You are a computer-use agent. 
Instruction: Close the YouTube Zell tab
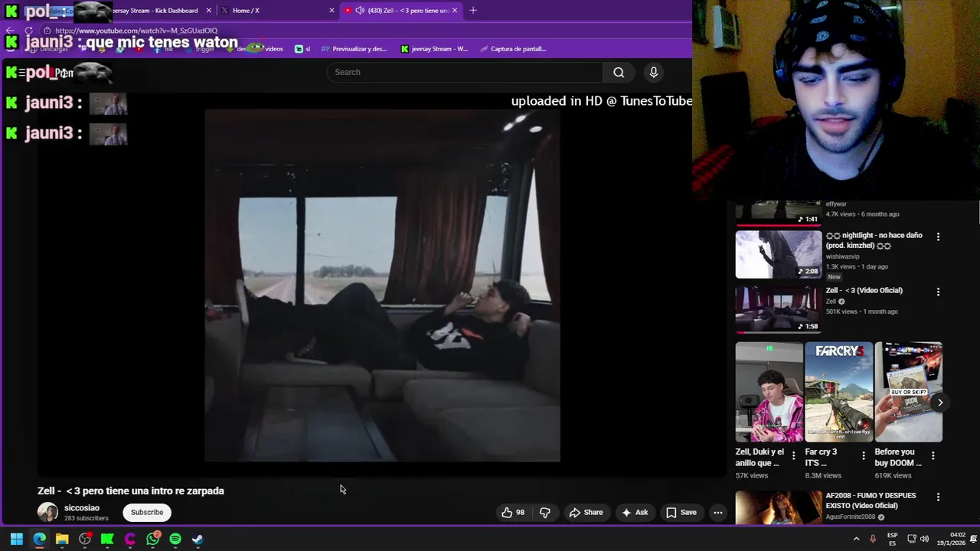click(455, 10)
